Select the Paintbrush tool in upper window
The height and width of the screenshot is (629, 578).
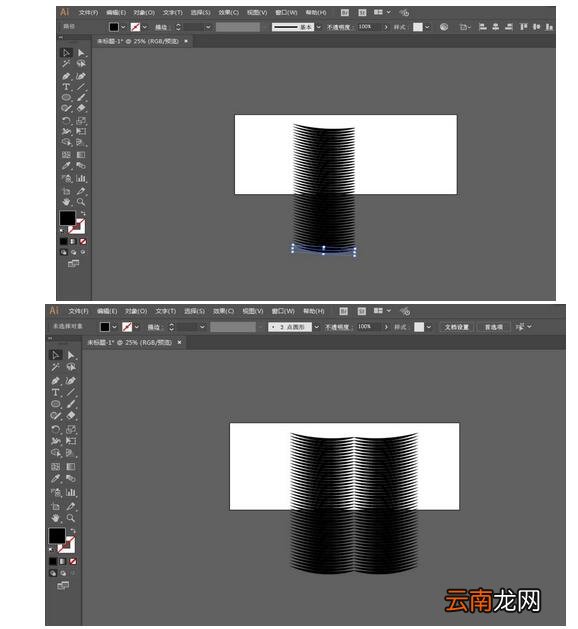[81, 97]
